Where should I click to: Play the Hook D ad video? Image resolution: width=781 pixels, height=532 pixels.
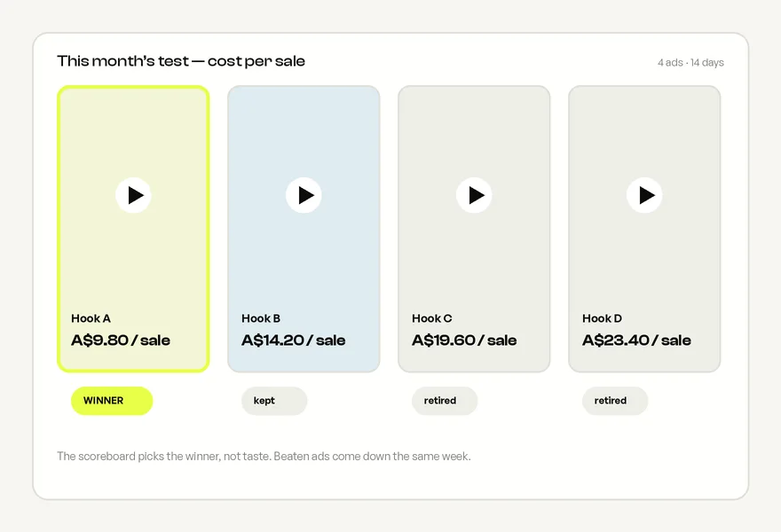[644, 195]
